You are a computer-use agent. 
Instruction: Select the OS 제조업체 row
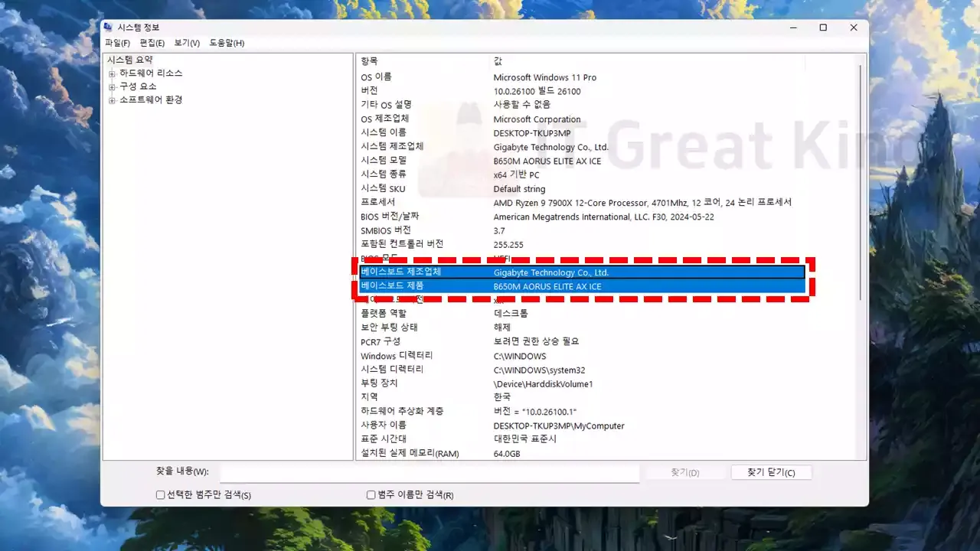[582, 119]
